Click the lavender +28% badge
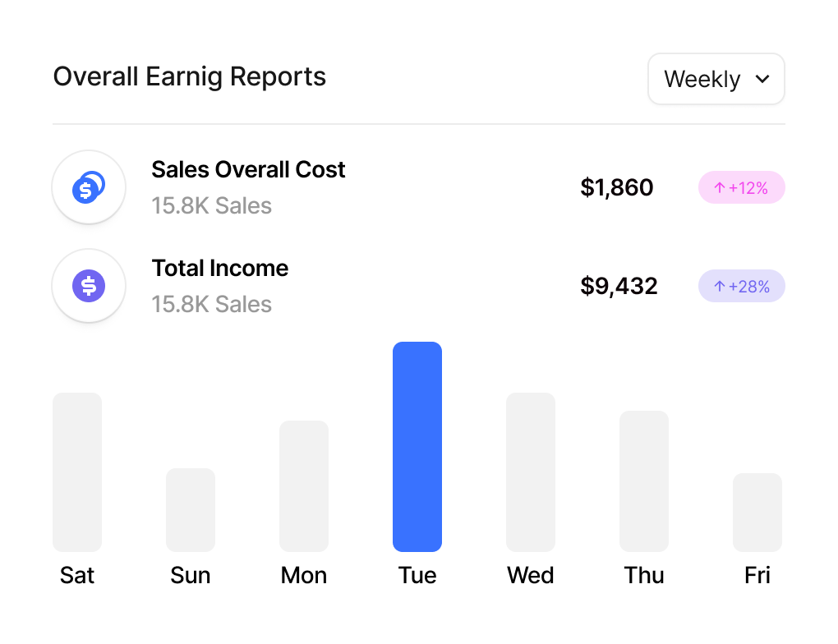838x644 pixels. point(741,286)
